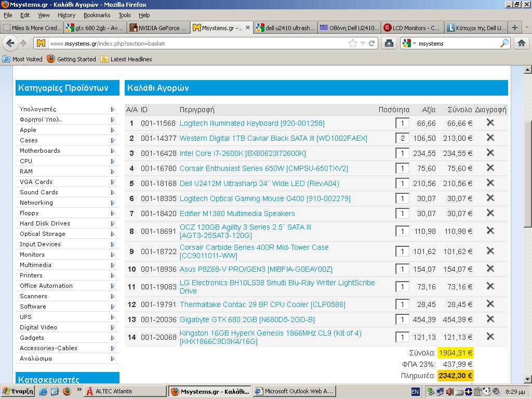Remove Intel Core i7-2600K with X icon
Image resolution: width=532 pixels, height=399 pixels.
point(490,153)
